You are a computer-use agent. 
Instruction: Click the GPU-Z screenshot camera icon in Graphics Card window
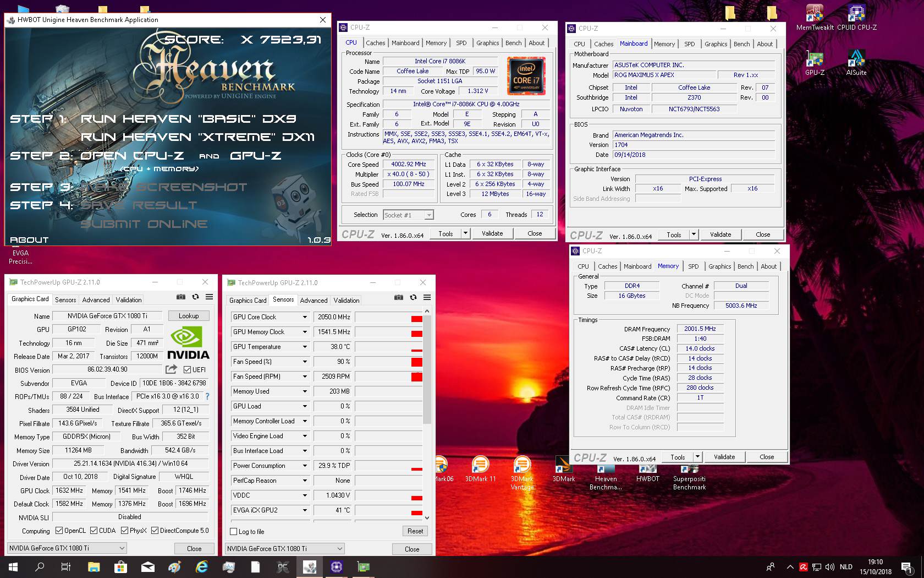[x=180, y=297]
